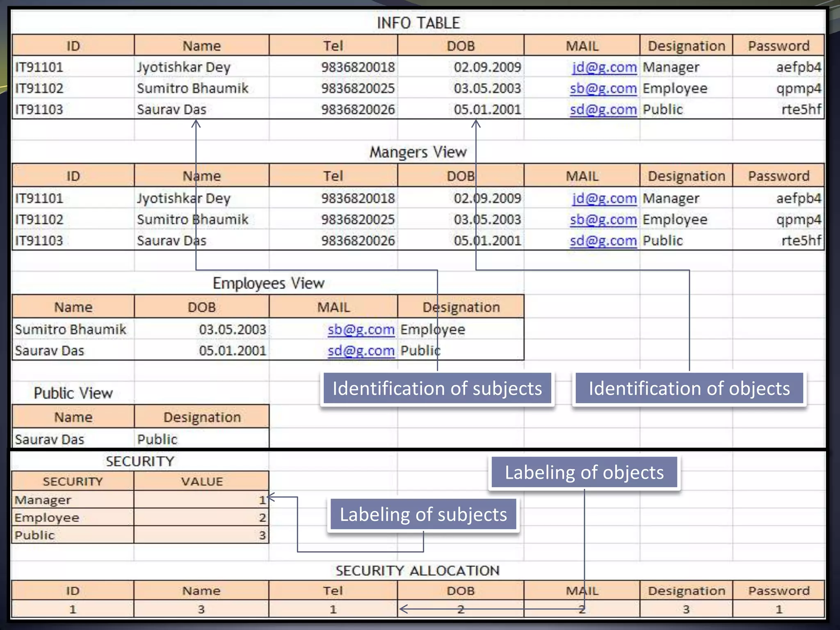Click password 'qpmp4' in Mangers View
Viewport: 840px width, 630px height.
(x=799, y=220)
